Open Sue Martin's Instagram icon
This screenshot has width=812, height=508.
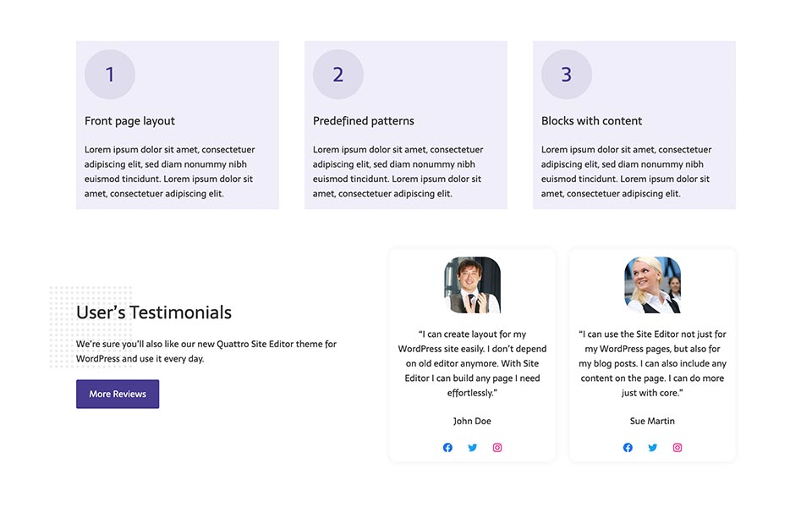coord(678,447)
